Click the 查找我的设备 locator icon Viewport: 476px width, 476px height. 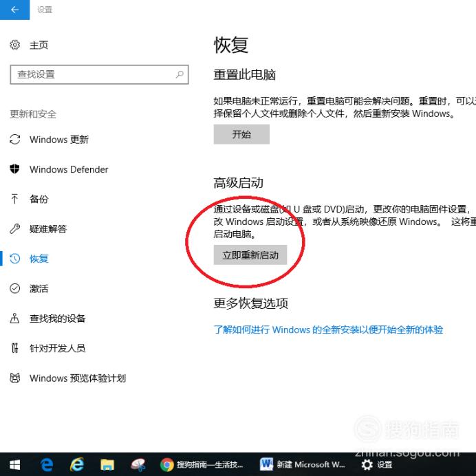[x=14, y=318]
